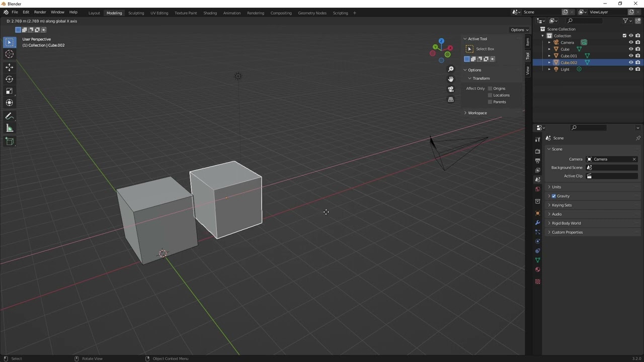Activate the Cursor tool
This screenshot has width=644, height=362.
tap(9, 54)
